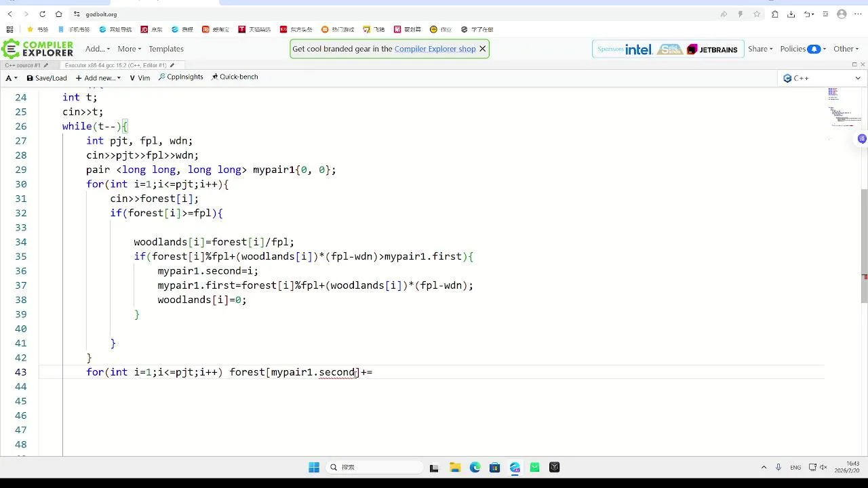Switch to the Executor x86-64 gcc 15.2 tab
868x488 pixels.
pyautogui.click(x=115, y=65)
